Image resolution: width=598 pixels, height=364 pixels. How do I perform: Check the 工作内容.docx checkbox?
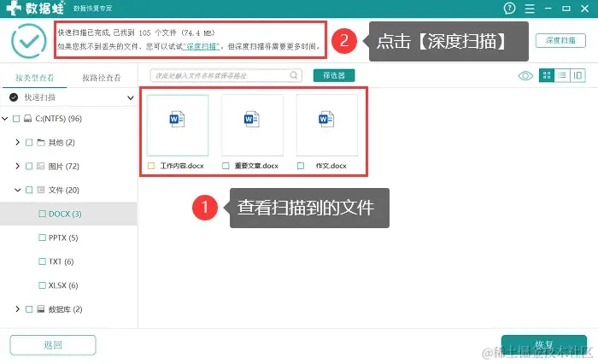[151, 166]
